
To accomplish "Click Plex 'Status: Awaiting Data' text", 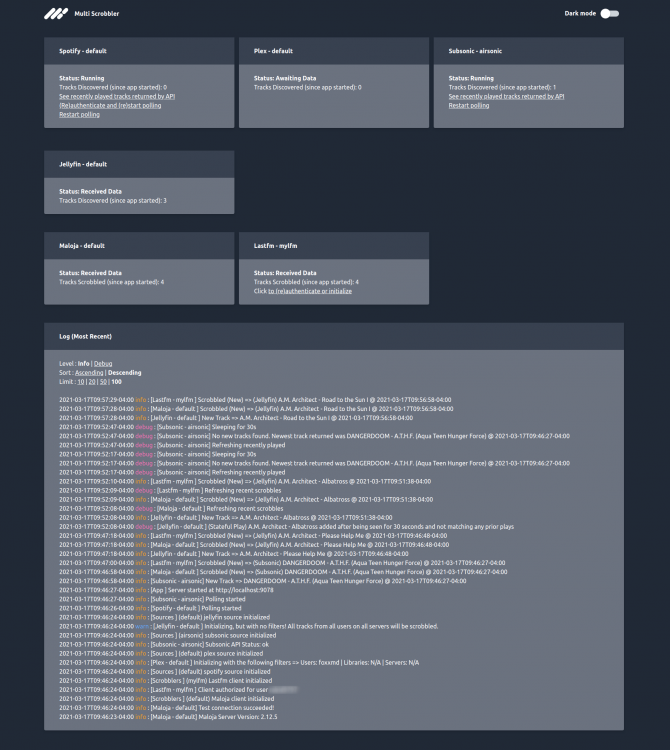I will (x=285, y=78).
